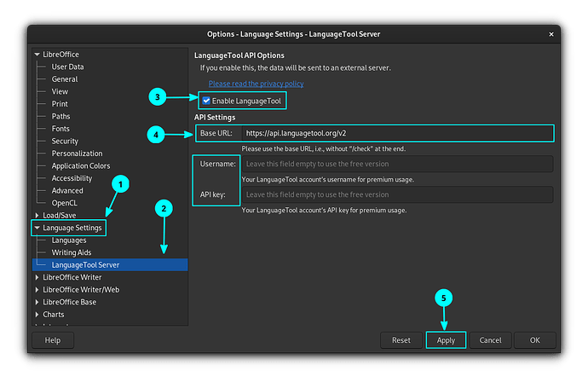Viewport: 588px width, 382px height.
Task: Expand the Load/Save tree node arrow
Action: pos(37,216)
